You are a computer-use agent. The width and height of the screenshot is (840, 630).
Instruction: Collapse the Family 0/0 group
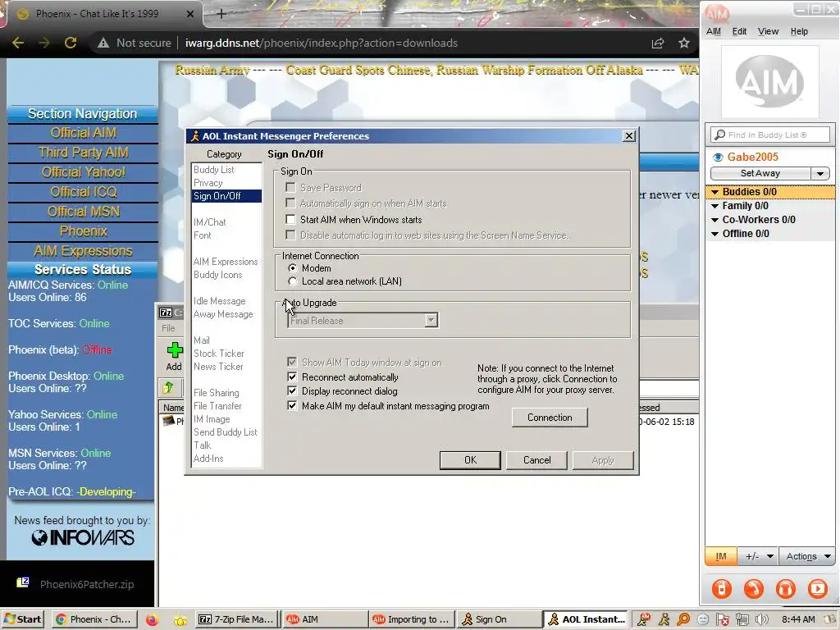714,206
